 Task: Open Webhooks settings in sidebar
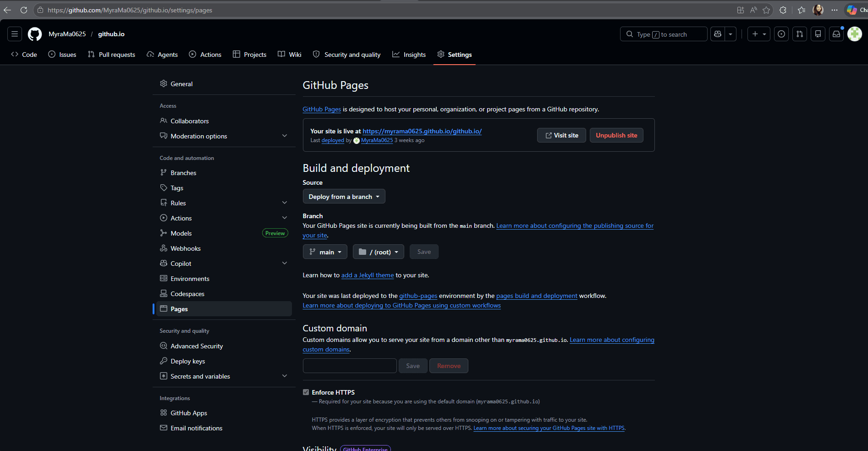pos(224,248)
